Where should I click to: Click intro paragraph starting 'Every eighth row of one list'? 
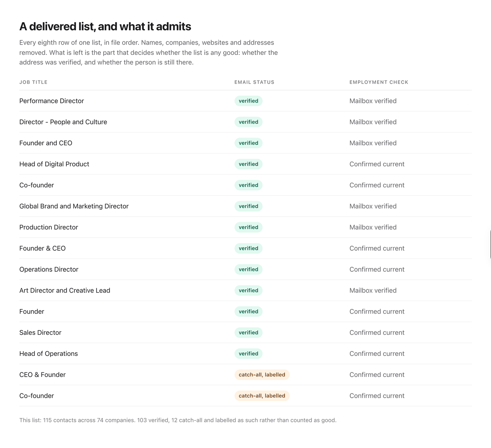tap(149, 53)
